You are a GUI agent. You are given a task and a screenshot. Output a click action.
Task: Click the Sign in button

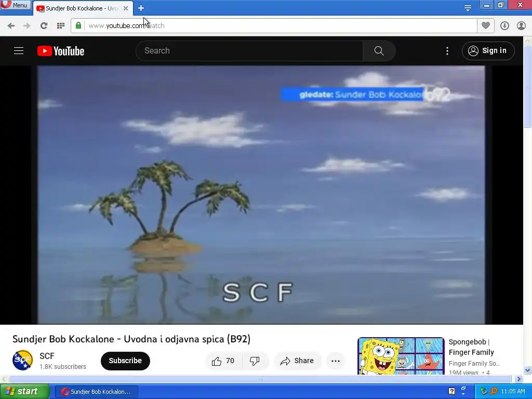point(488,51)
